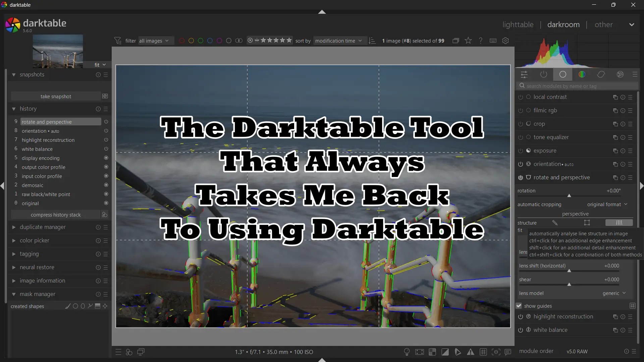
Task: Expand the duplicate manager panel
Action: (14, 227)
